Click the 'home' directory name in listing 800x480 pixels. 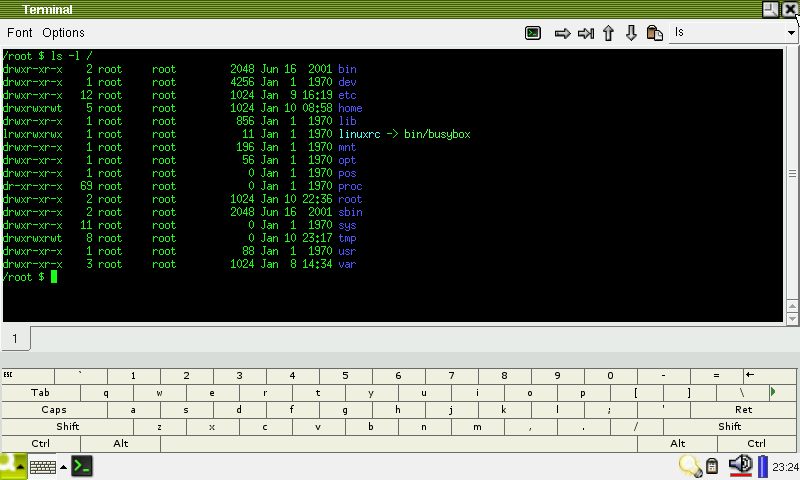click(351, 108)
